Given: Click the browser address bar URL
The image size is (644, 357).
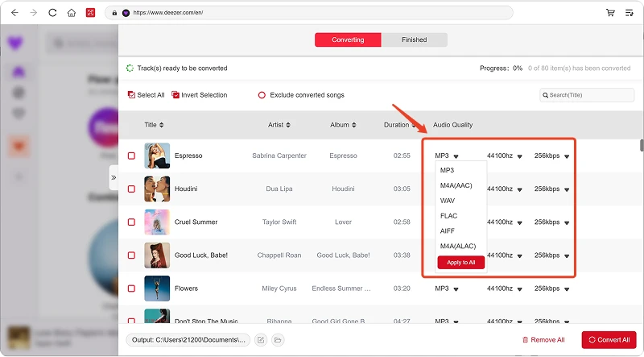Looking at the screenshot, I should (x=309, y=13).
